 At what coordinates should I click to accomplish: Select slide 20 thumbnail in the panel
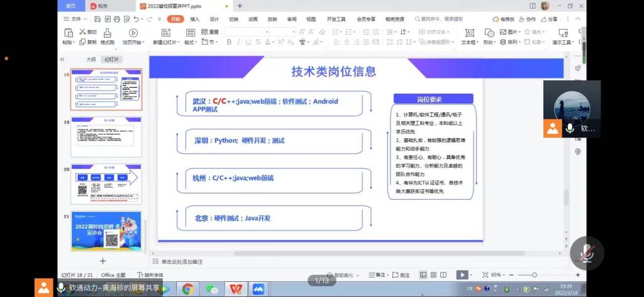(x=106, y=183)
